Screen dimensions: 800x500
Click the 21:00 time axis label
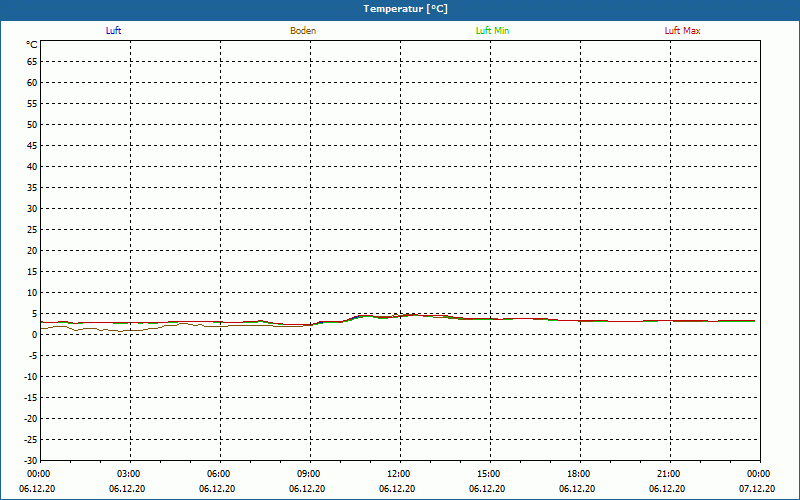coord(668,474)
